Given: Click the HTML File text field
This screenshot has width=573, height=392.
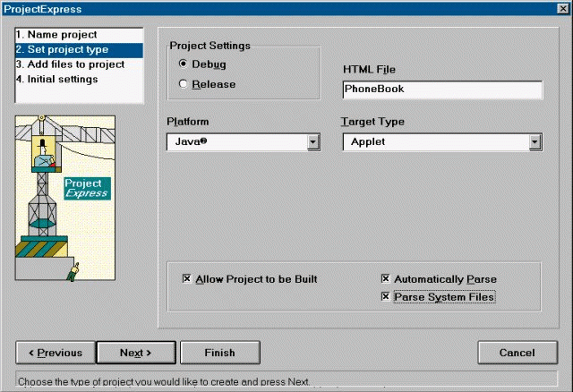Looking at the screenshot, I should point(442,90).
